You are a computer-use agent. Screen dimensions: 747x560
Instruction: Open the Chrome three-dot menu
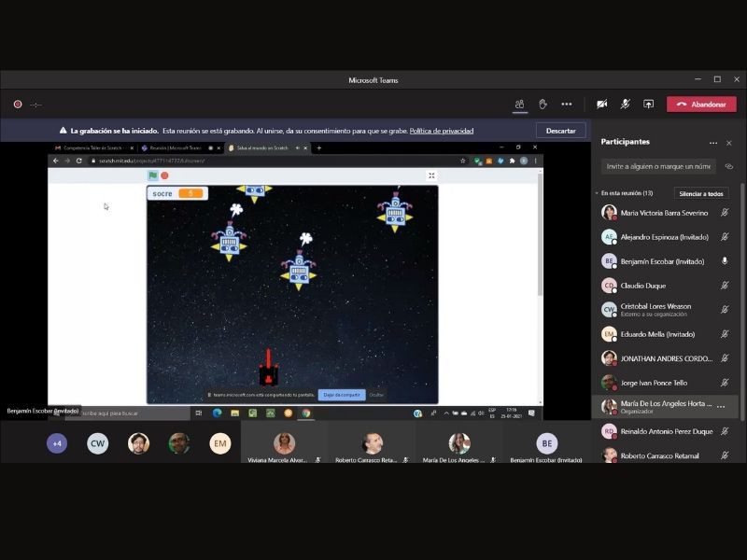(536, 161)
